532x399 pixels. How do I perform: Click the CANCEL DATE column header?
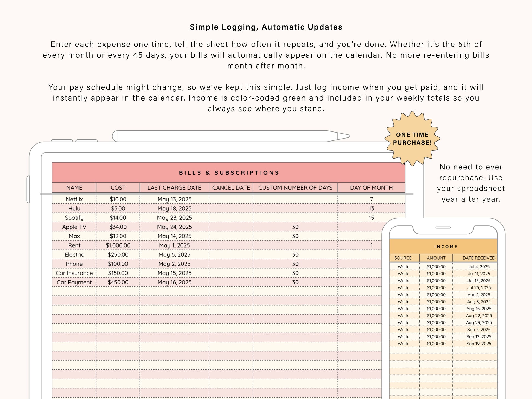[x=231, y=188]
